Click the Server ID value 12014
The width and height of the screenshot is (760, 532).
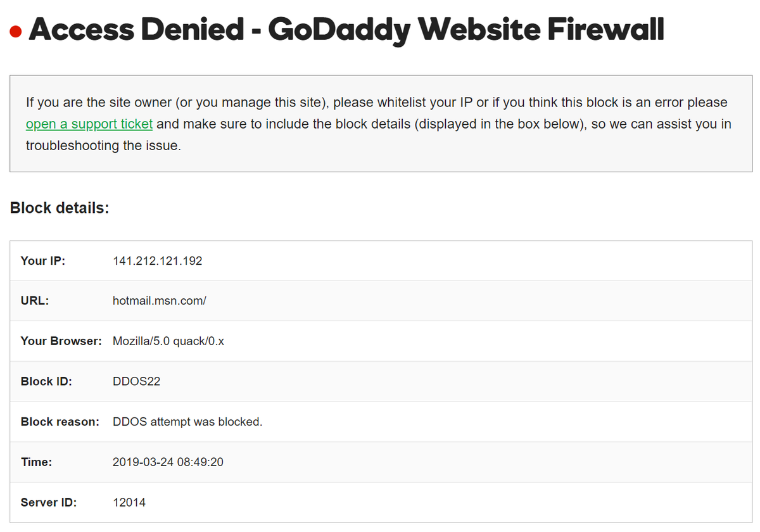pos(129,503)
